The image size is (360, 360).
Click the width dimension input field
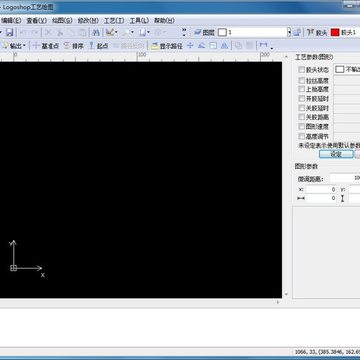click(321, 198)
